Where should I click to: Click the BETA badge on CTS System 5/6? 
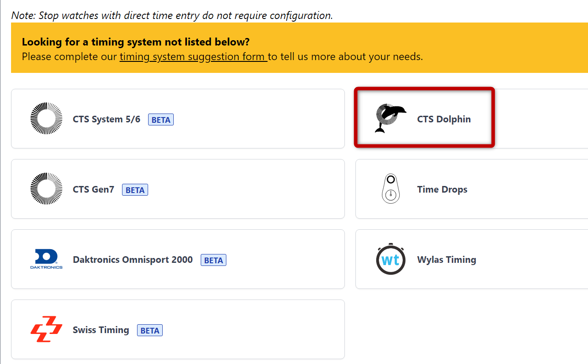click(161, 120)
